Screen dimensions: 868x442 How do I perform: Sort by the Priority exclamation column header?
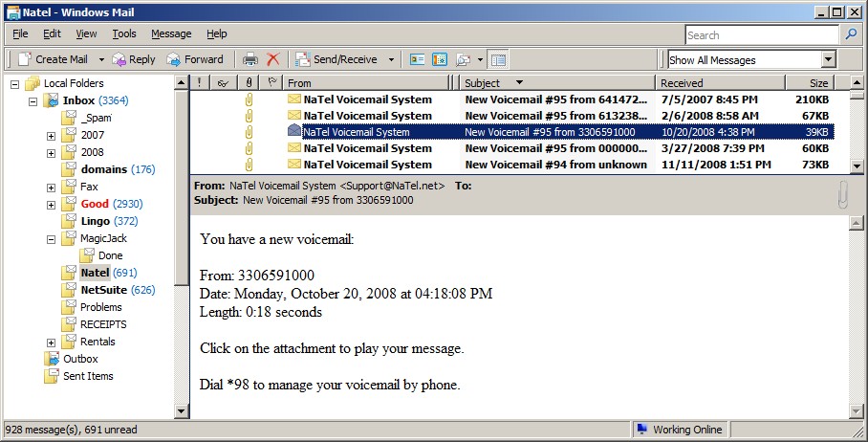199,82
